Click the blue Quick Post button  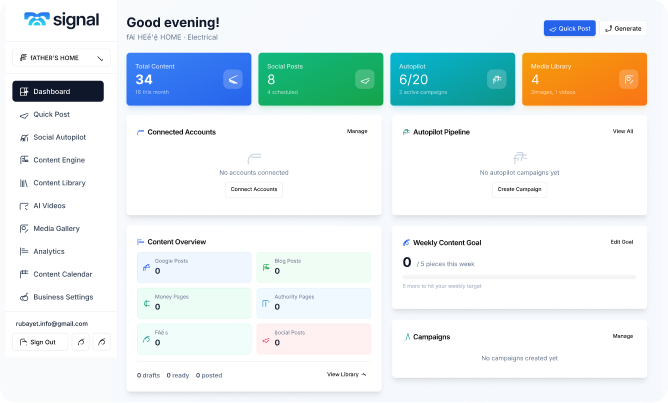coord(570,29)
